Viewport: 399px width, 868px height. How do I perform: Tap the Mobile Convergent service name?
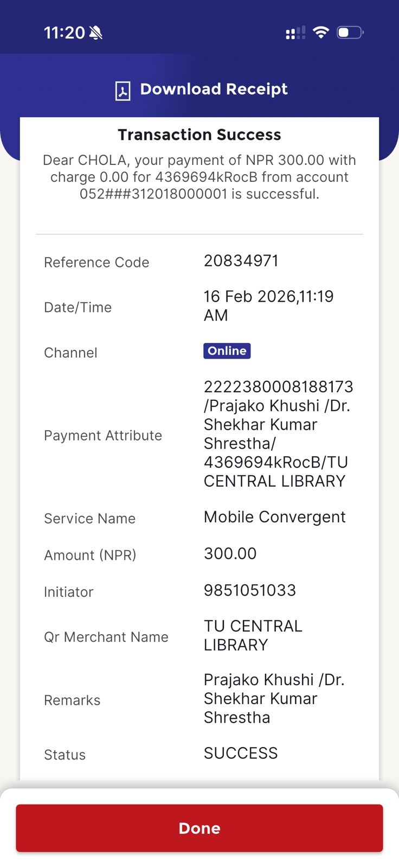[274, 517]
